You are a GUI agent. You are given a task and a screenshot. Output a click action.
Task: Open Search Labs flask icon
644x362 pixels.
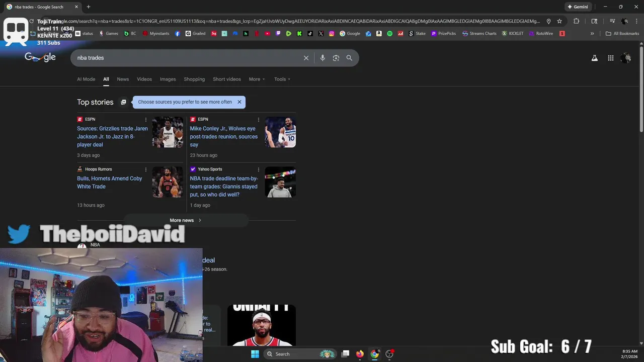594,58
